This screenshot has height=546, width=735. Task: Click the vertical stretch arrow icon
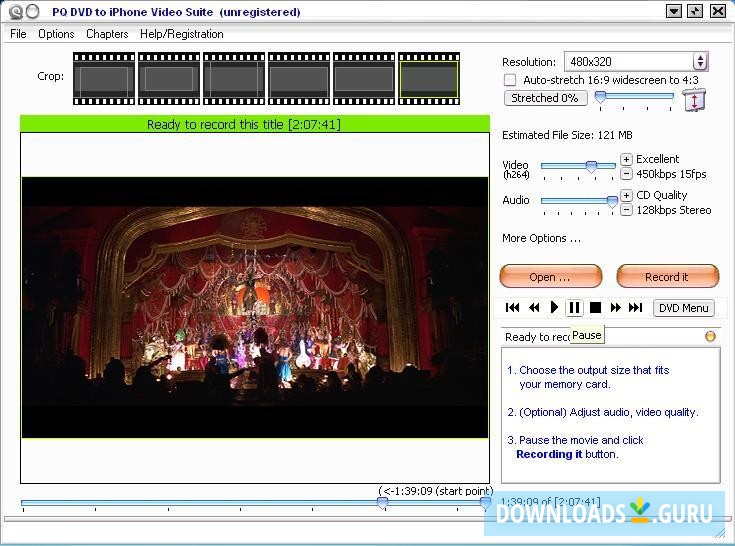[694, 100]
